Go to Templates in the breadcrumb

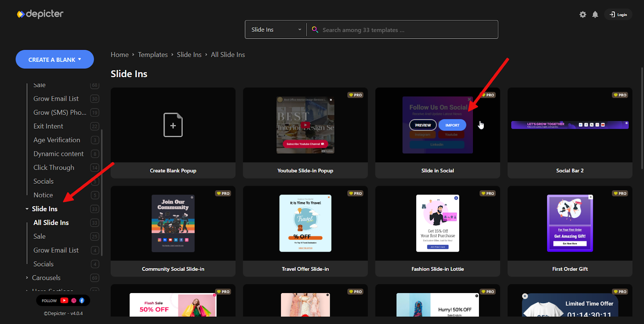(x=153, y=55)
